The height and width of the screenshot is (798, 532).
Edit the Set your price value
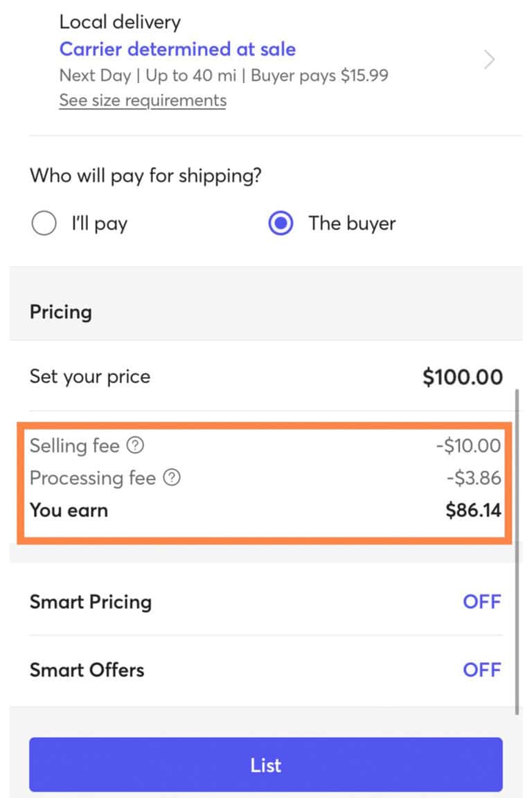(x=461, y=377)
